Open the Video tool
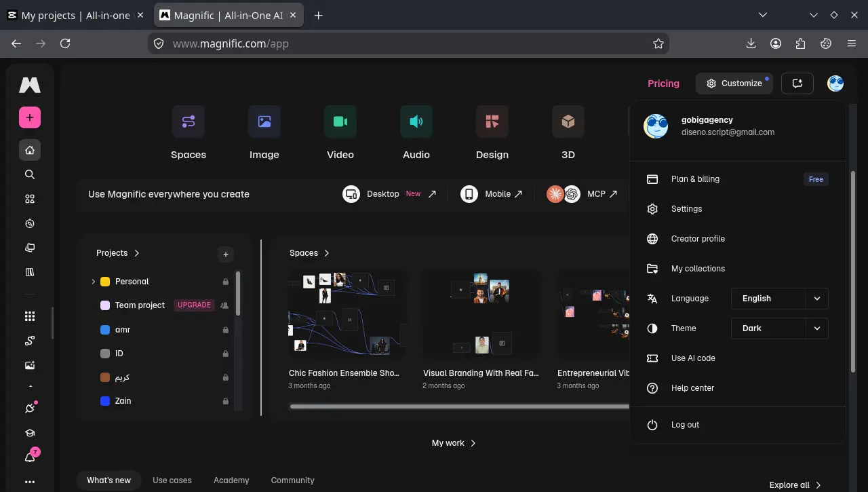 click(x=340, y=133)
